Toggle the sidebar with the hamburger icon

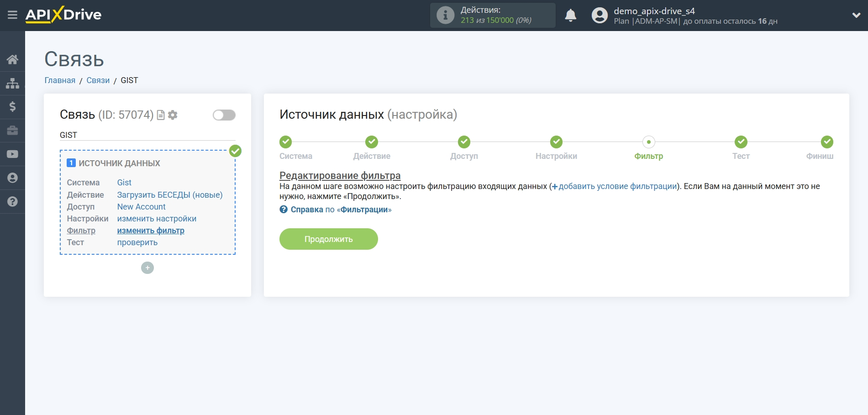coord(12,15)
